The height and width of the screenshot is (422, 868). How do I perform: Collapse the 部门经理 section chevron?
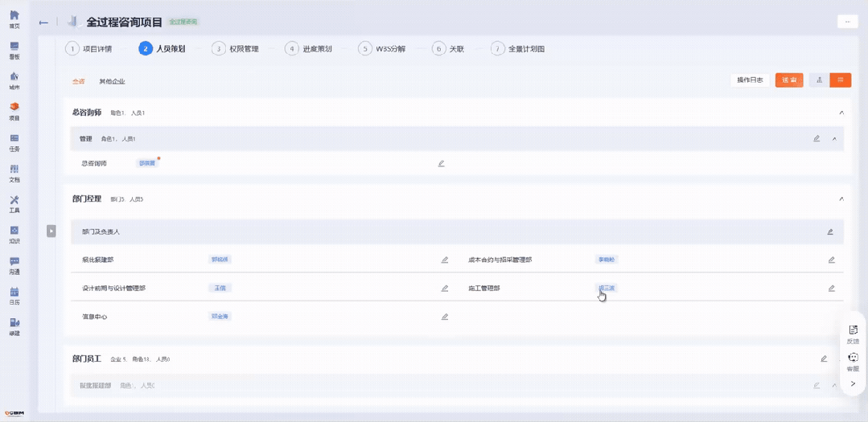[842, 199]
